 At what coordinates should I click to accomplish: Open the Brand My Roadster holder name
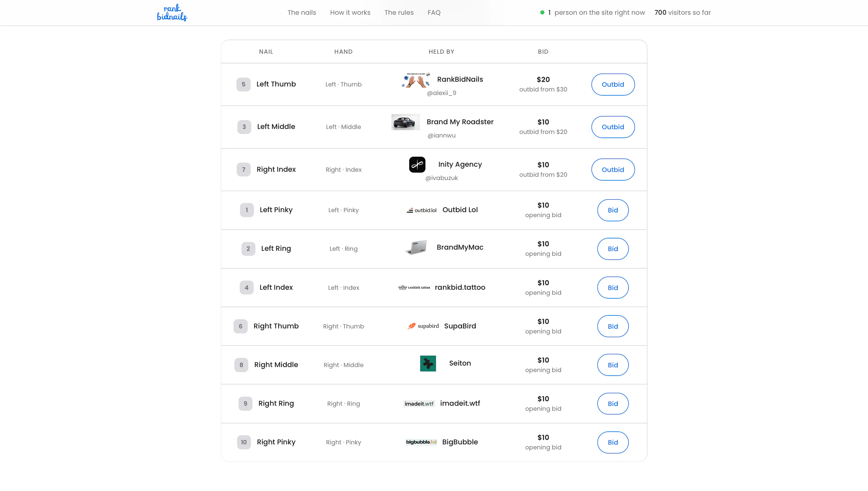(460, 122)
